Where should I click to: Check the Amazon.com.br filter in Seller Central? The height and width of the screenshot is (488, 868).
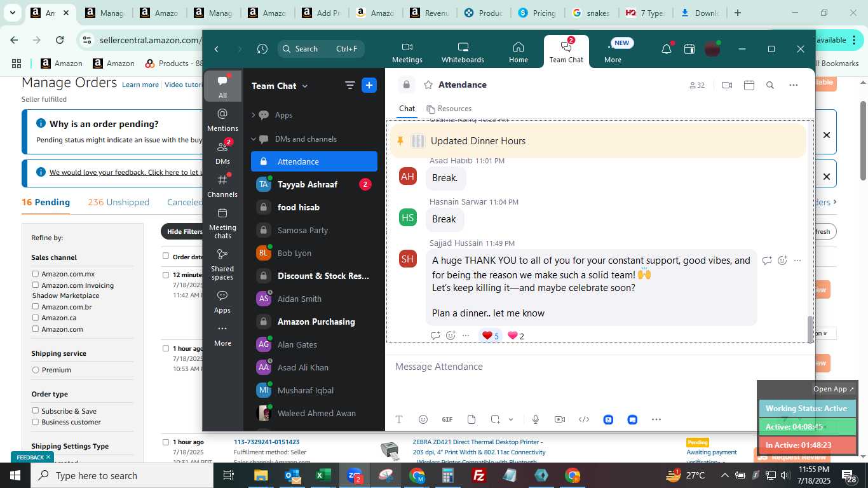(x=36, y=306)
